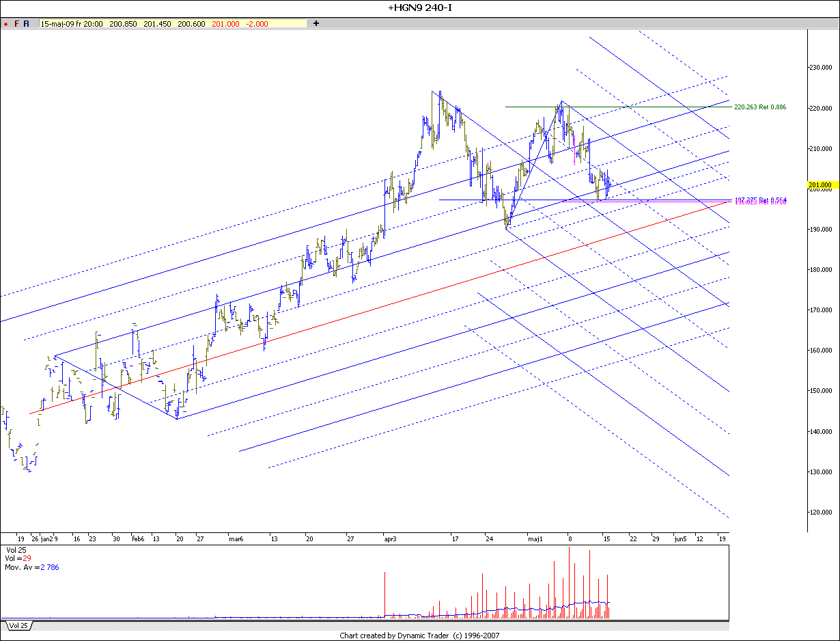Click the chart title +HGN9 240-I
The image size is (840, 641).
point(420,8)
